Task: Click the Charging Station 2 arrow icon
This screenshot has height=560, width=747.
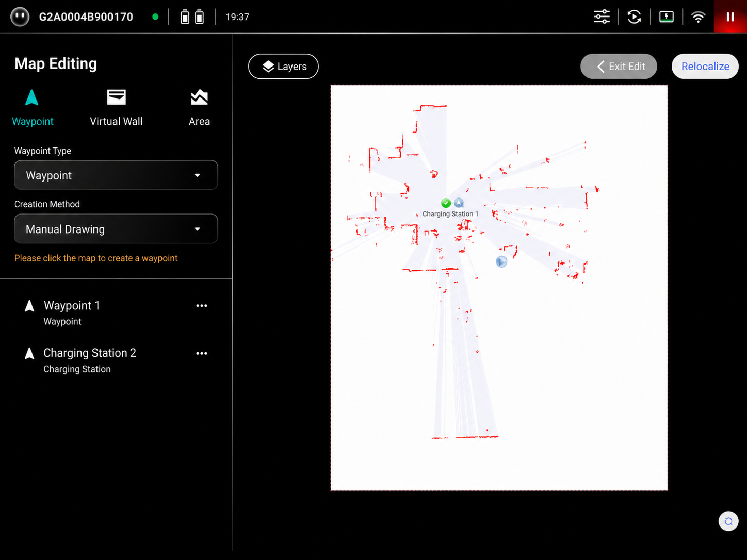Action: pyautogui.click(x=29, y=353)
